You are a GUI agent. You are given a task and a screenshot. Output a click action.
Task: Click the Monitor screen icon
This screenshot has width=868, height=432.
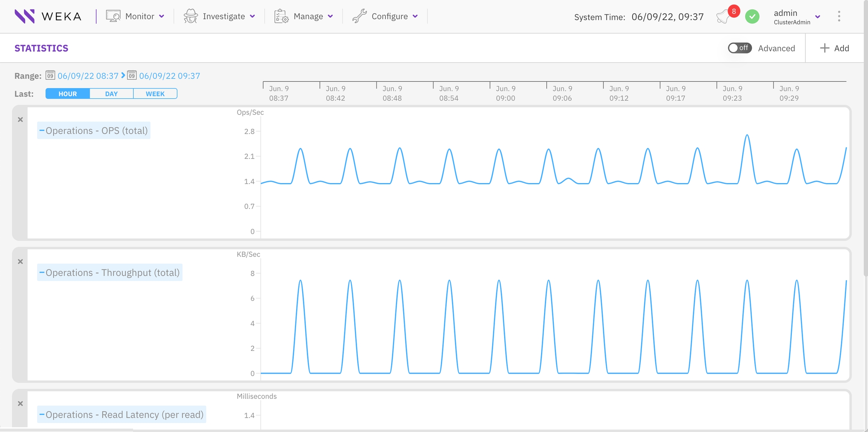point(113,16)
